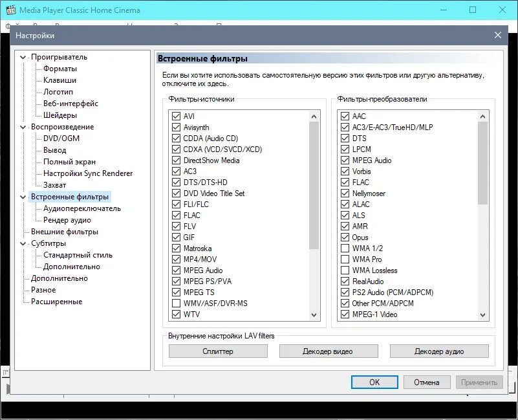Uncheck the AVI source filter
The height and width of the screenshot is (420, 518).
[x=176, y=116]
